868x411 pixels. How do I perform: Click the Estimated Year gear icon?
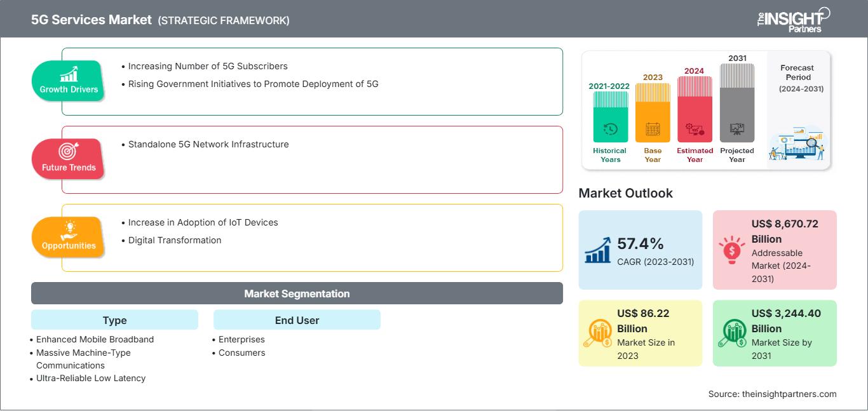tap(695, 130)
